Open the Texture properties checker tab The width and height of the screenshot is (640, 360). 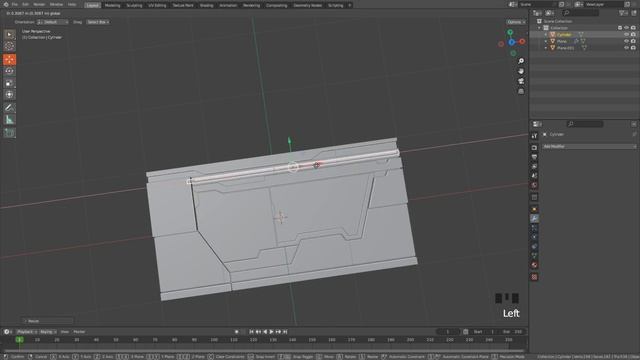(x=534, y=277)
